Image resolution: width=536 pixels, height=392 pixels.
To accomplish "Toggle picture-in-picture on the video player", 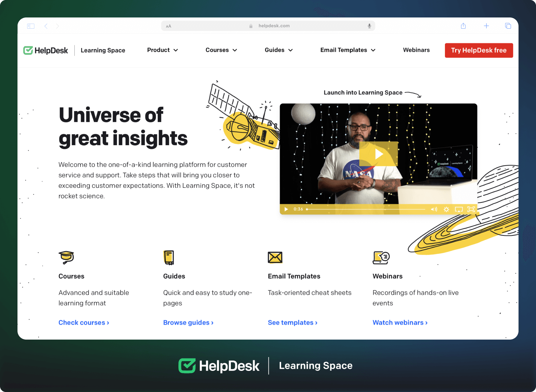I will pyautogui.click(x=459, y=209).
